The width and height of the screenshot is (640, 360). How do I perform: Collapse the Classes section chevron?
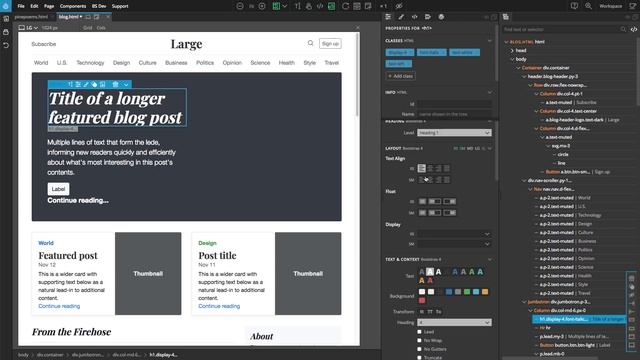click(x=489, y=40)
